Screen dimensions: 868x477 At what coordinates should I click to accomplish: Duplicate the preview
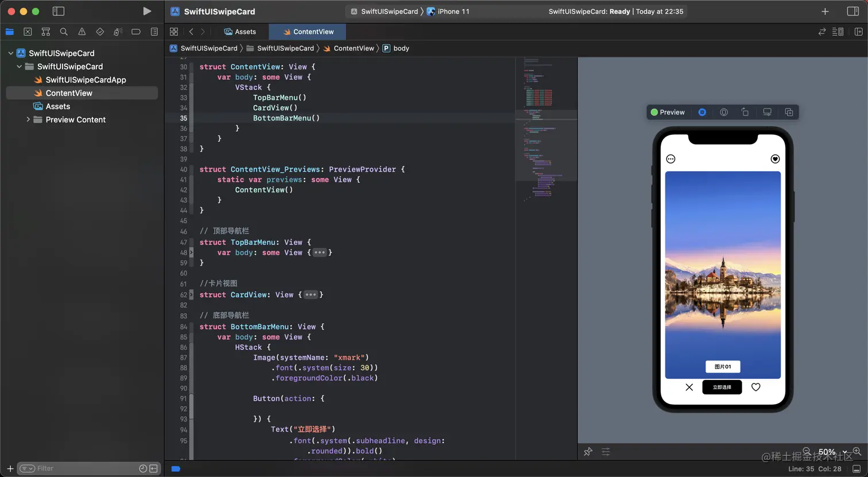coord(789,113)
